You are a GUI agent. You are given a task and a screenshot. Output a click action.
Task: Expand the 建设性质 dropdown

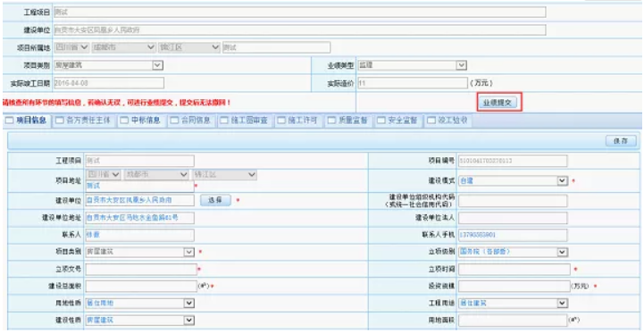pos(140,320)
